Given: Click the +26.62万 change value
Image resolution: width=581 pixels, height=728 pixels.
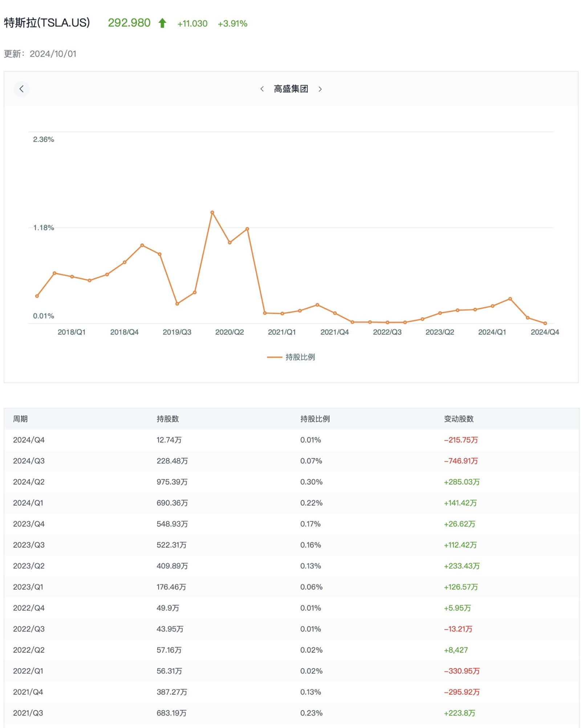Looking at the screenshot, I should (459, 524).
